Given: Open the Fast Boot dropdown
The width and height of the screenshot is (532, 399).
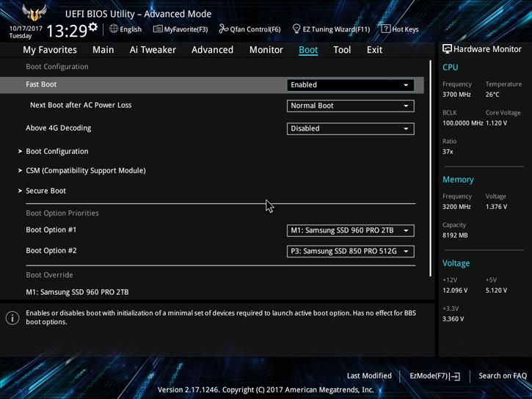Looking at the screenshot, I should point(350,85).
